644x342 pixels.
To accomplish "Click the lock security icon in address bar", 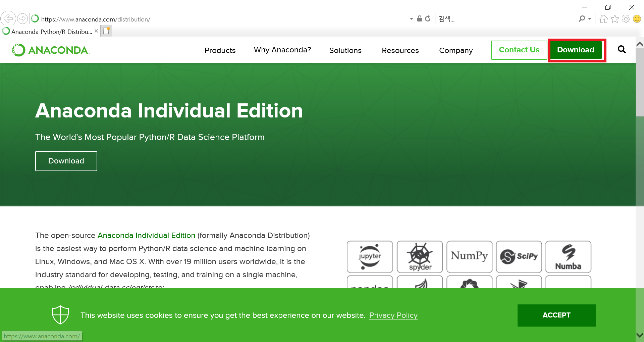I will [419, 18].
